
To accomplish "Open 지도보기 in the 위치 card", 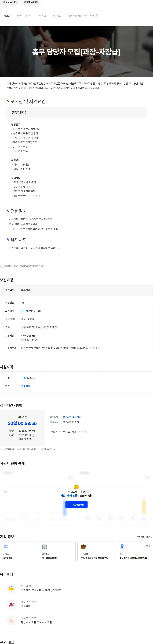I will pyautogui.click(x=146, y=546).
